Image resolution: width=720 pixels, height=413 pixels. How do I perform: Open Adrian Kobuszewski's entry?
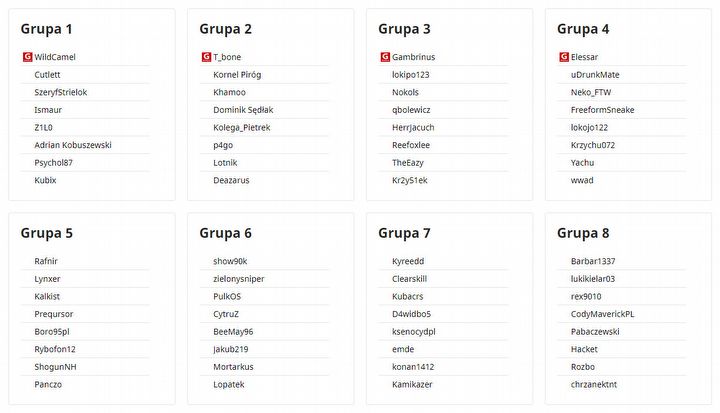pos(73,145)
